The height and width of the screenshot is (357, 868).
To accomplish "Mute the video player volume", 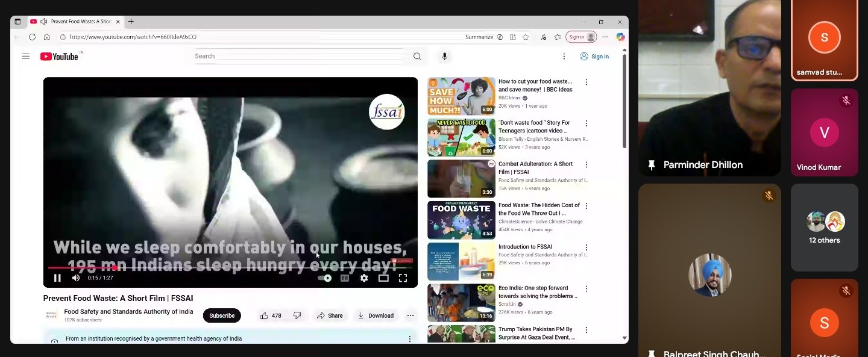I will click(x=76, y=278).
